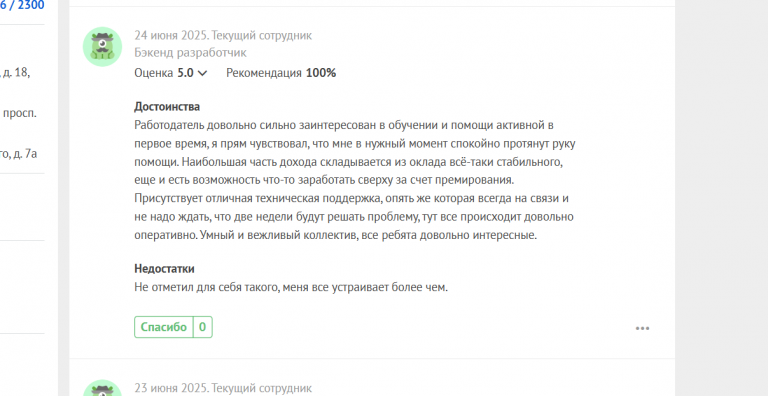Click the Недостатки heading

coord(164,269)
